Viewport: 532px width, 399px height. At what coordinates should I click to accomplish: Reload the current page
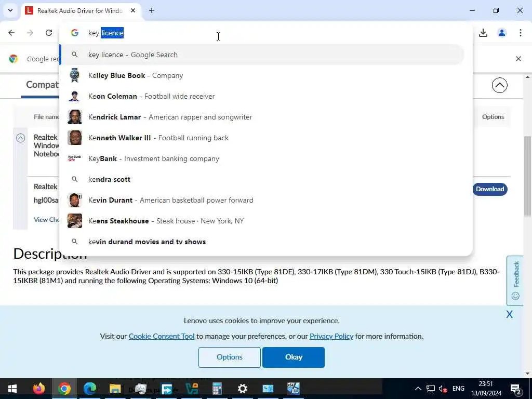[x=49, y=33]
